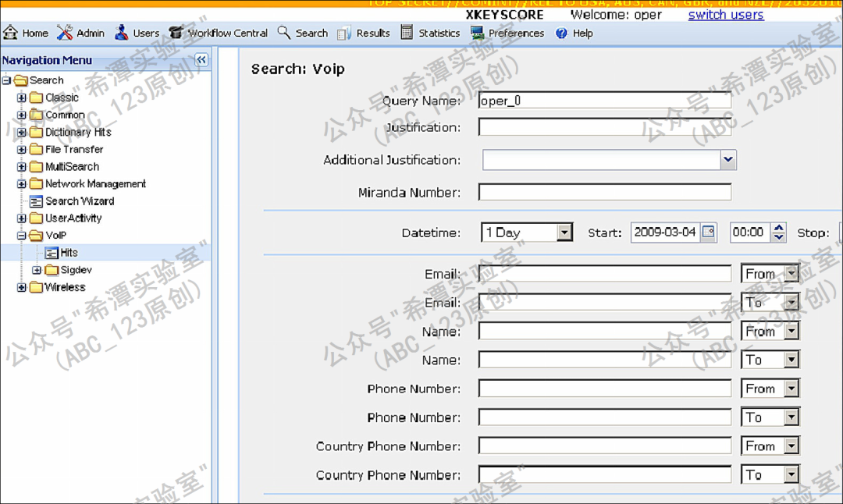The height and width of the screenshot is (504, 843).
Task: Open second Phone Number To dropdown
Action: coord(791,417)
